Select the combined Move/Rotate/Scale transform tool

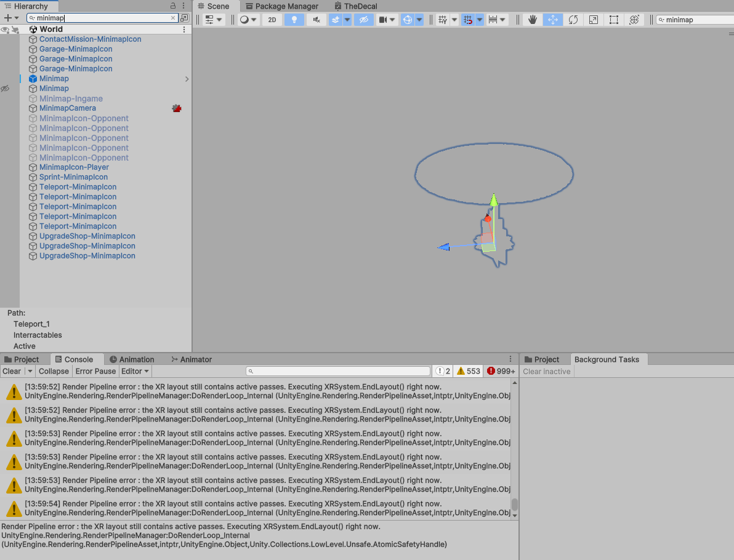633,20
